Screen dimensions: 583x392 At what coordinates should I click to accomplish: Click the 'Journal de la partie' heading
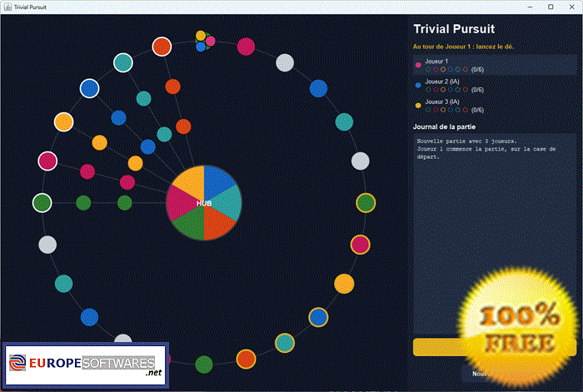pos(444,127)
